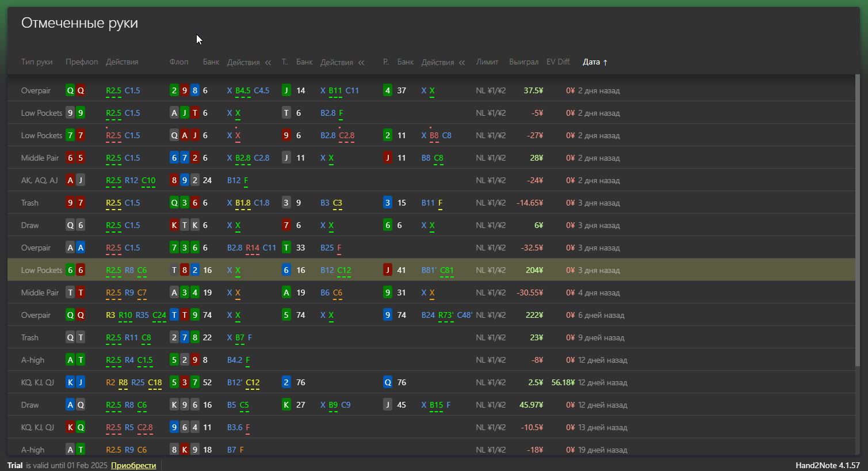Click the -30.55¥ result cell
The height and width of the screenshot is (471, 868).
click(530, 293)
